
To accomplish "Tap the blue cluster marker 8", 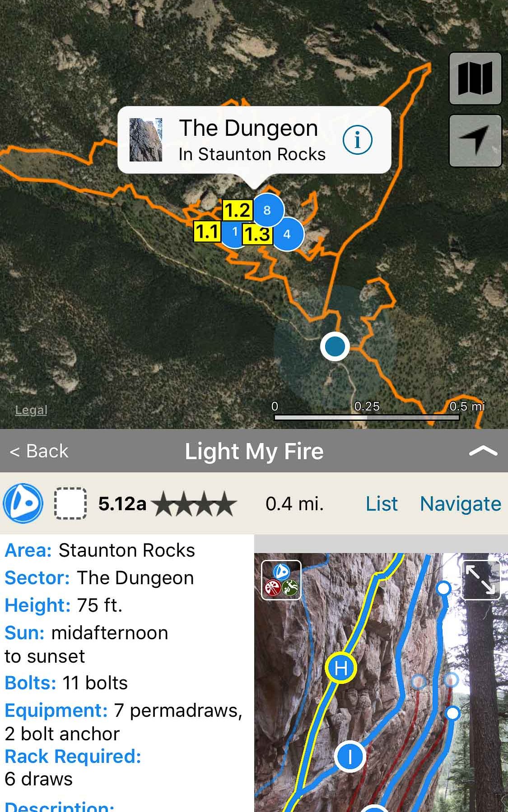I will point(268,210).
